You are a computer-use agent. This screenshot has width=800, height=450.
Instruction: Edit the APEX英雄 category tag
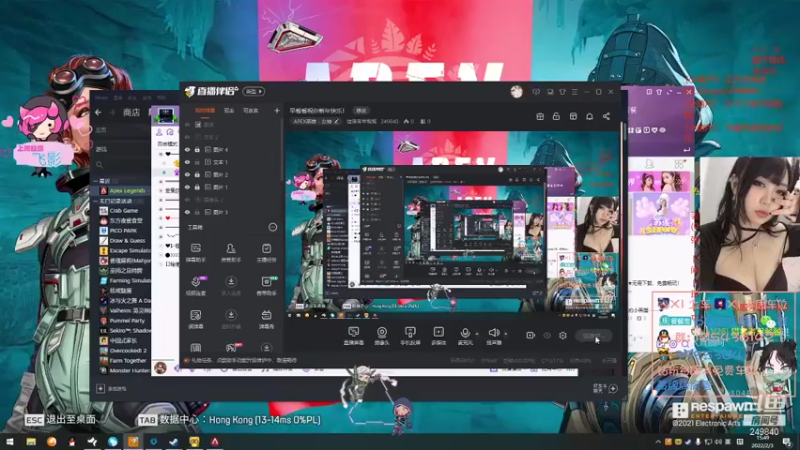[316, 121]
